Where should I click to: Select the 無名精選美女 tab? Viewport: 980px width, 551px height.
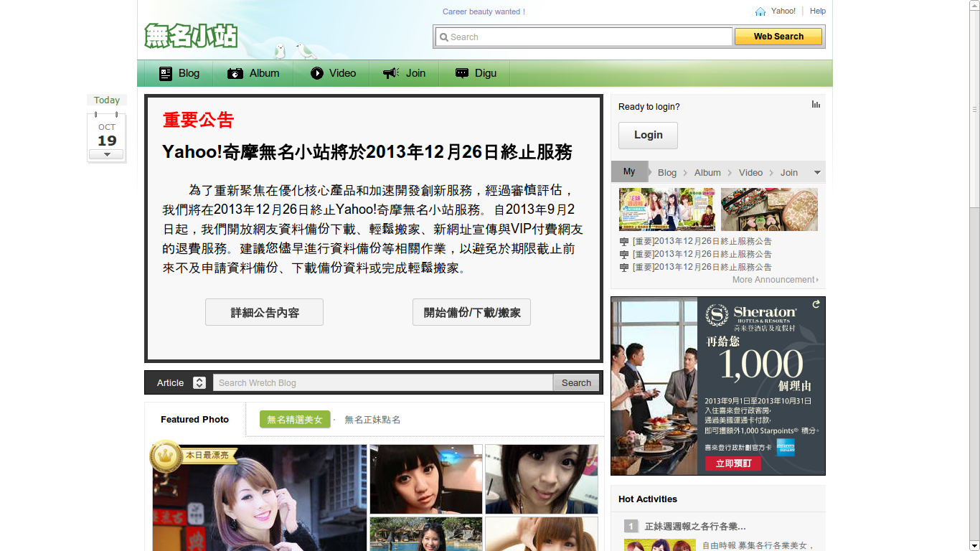(x=295, y=420)
